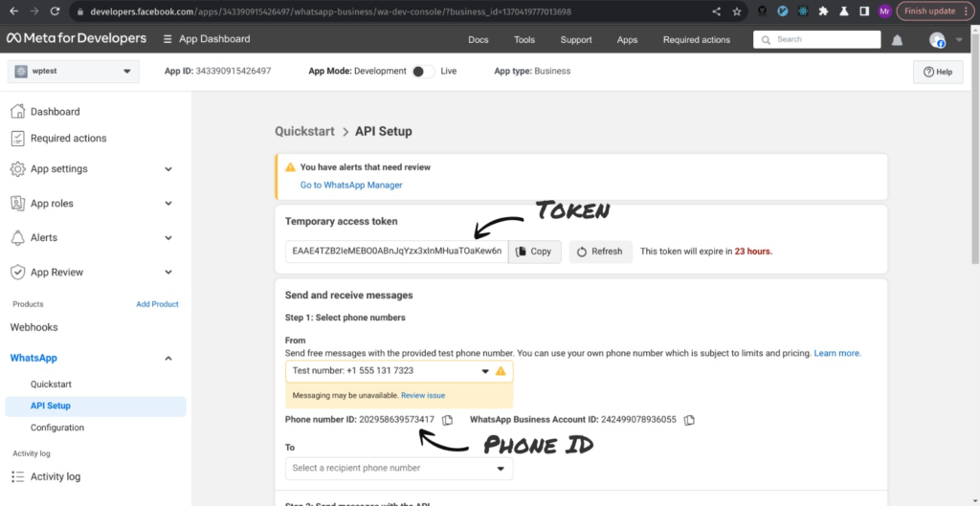This screenshot has height=506, width=980.
Task: Click the temporary access token text field
Action: click(397, 252)
